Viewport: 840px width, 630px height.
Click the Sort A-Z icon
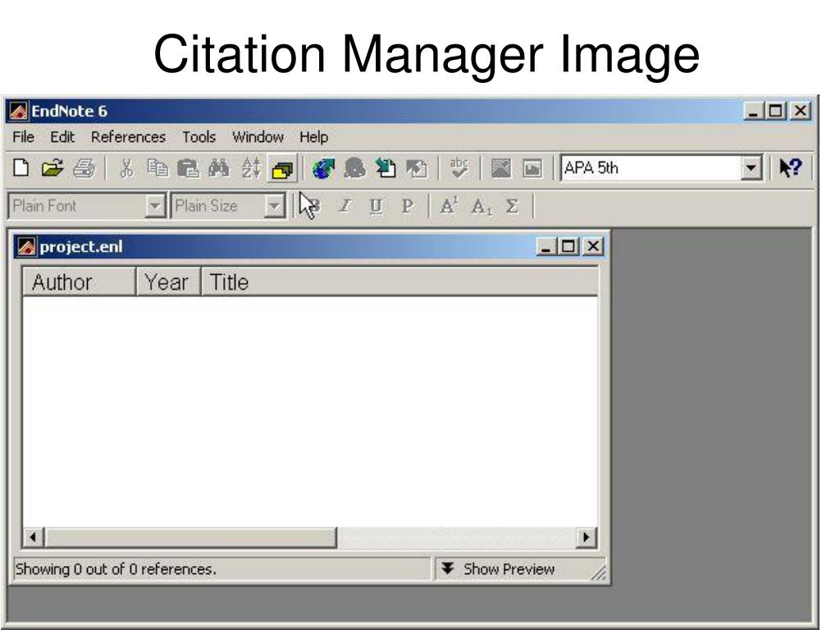point(251,168)
